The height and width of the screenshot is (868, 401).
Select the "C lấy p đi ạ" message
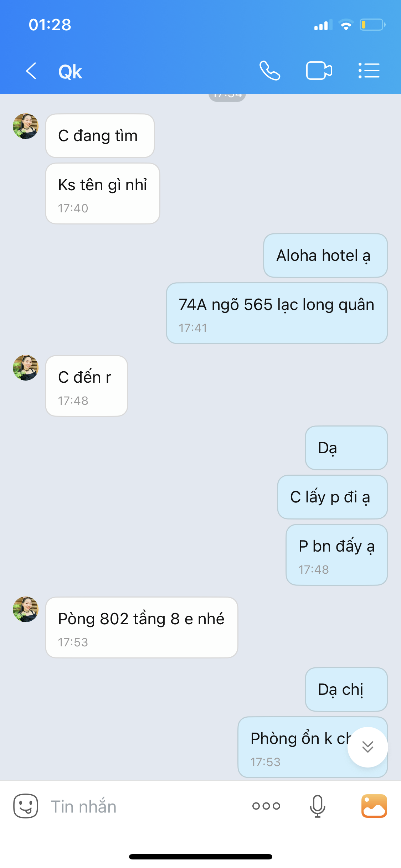(333, 497)
